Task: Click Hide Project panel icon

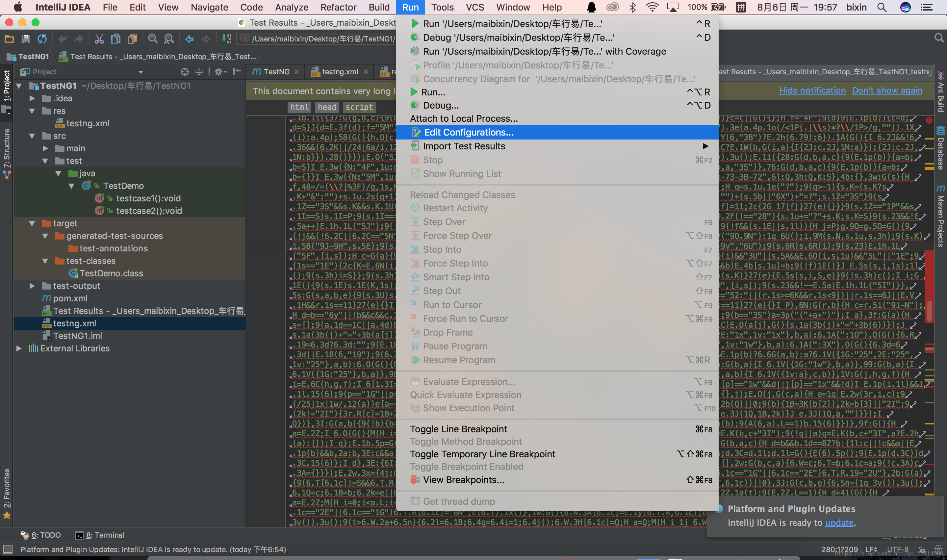Action: click(237, 72)
